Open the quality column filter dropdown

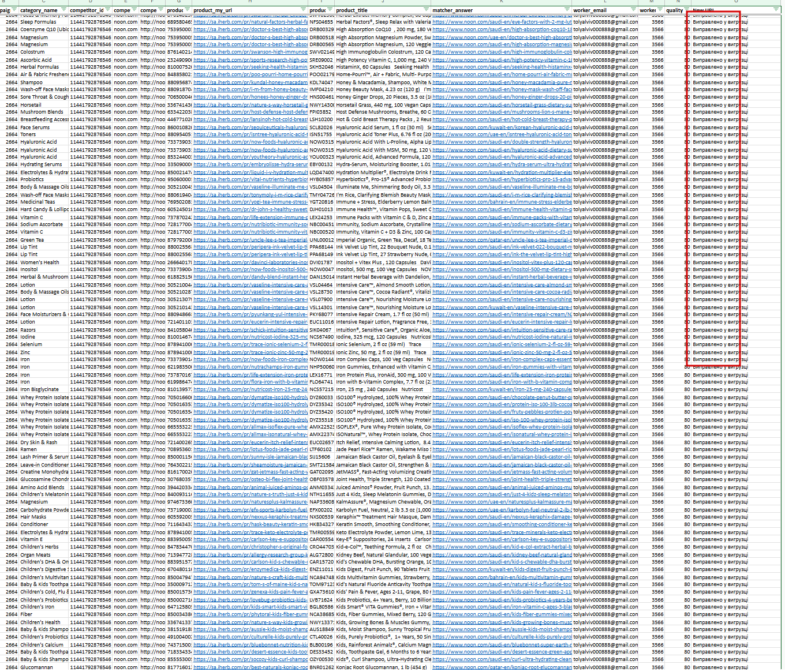[x=686, y=10]
